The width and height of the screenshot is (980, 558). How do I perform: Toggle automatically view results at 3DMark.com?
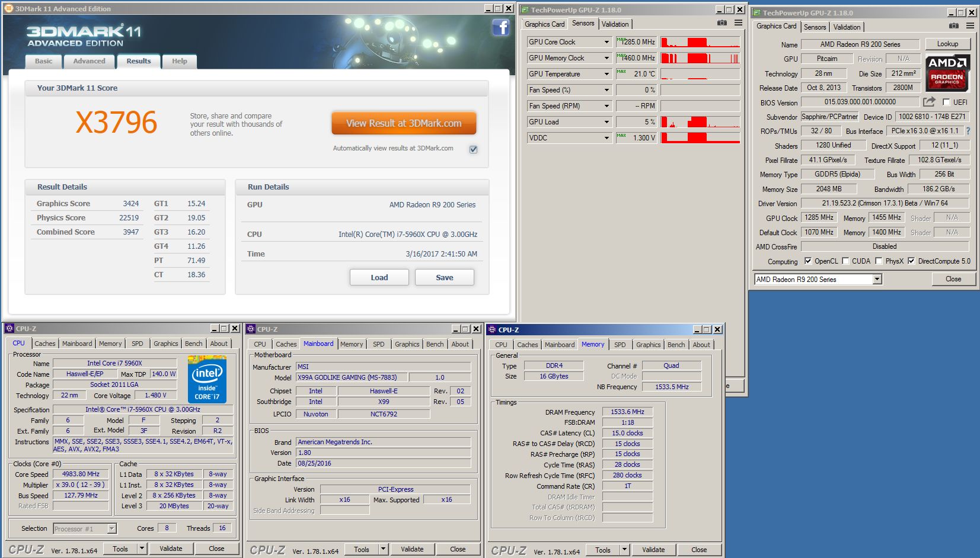tap(473, 149)
